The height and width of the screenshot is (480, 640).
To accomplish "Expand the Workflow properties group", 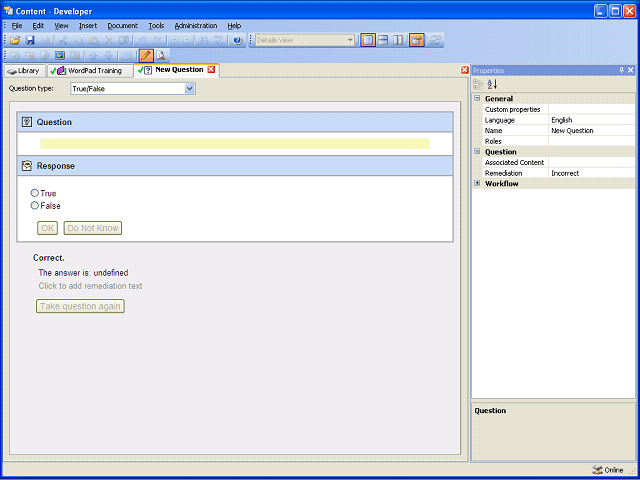I will 477,183.
